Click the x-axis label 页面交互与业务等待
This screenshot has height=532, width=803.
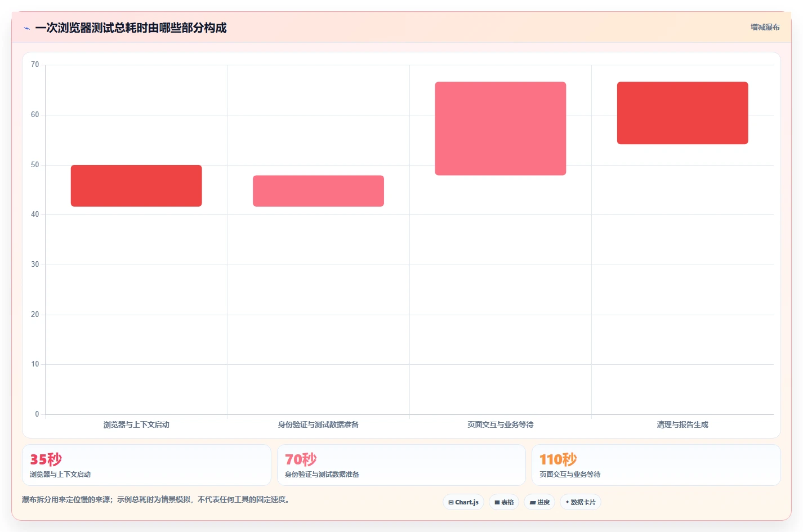(501, 424)
